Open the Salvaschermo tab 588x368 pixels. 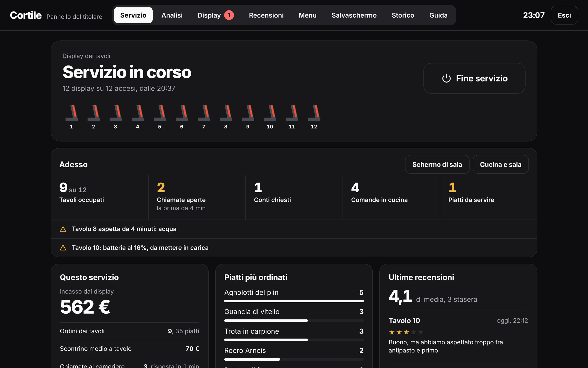[354, 15]
